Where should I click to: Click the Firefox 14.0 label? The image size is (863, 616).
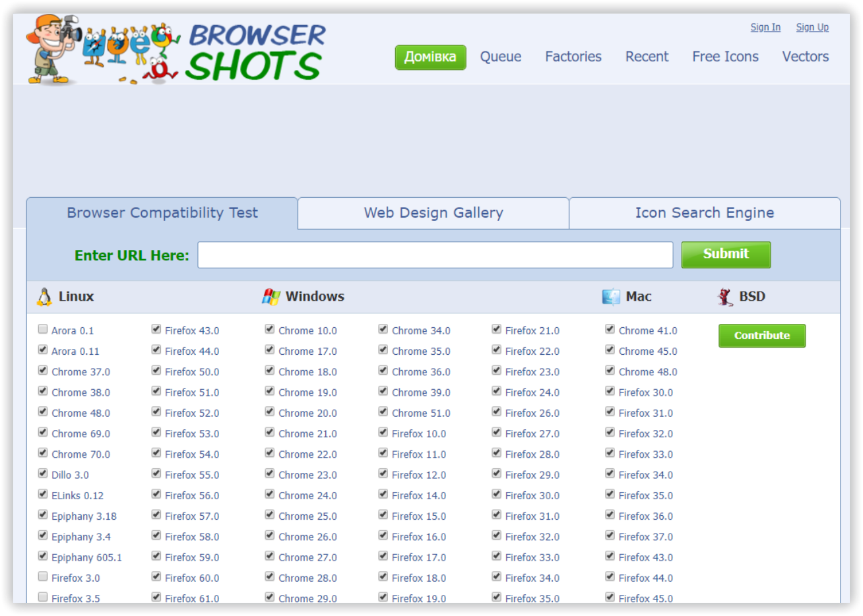[x=419, y=496]
